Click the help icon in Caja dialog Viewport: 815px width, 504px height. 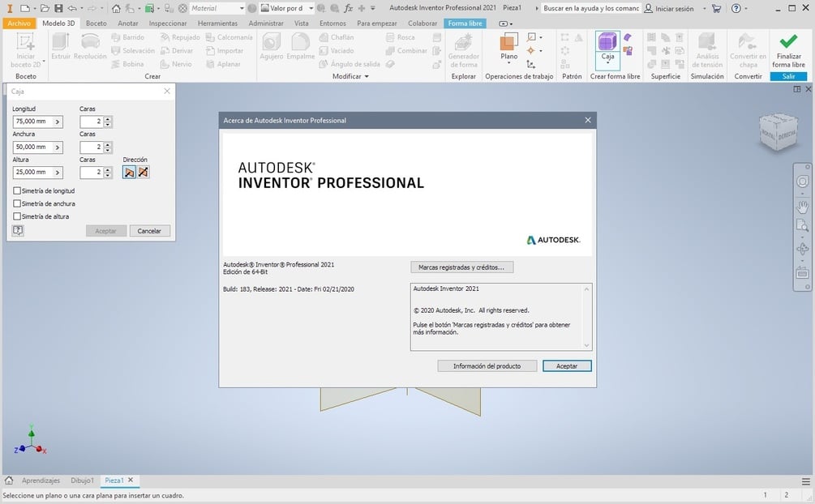pyautogui.click(x=18, y=231)
